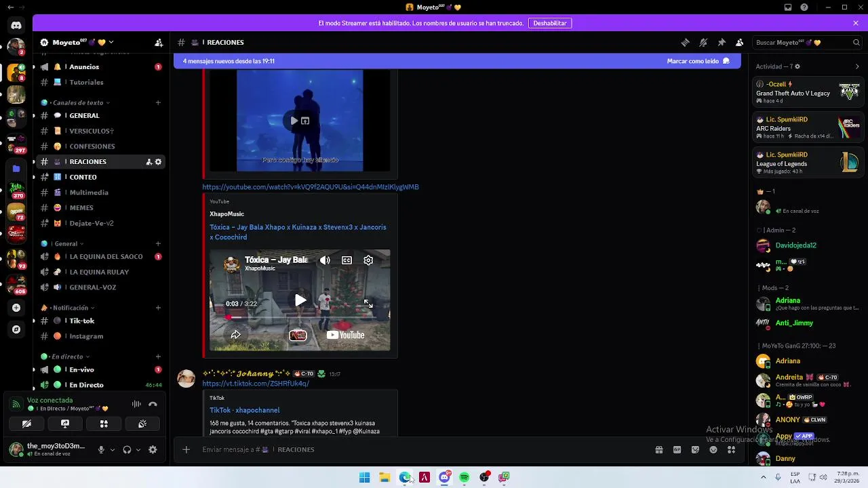
Task: Open the sticker picker
Action: [695, 449]
